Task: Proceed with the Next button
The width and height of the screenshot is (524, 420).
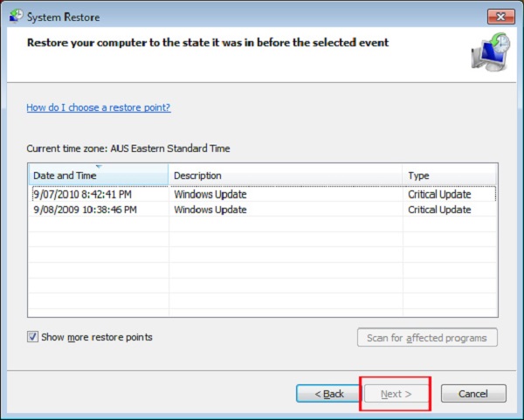Action: pyautogui.click(x=395, y=394)
